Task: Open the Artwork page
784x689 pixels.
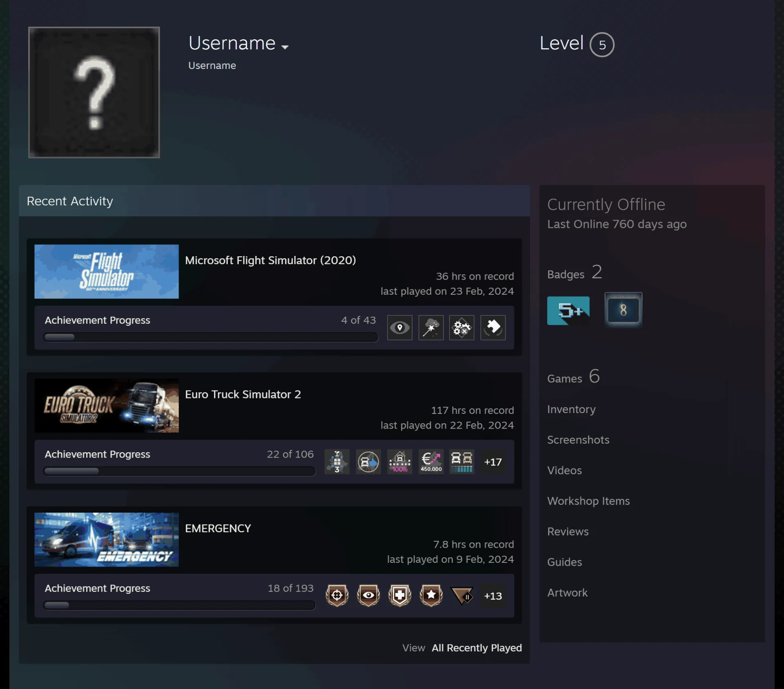Action: [x=567, y=593]
